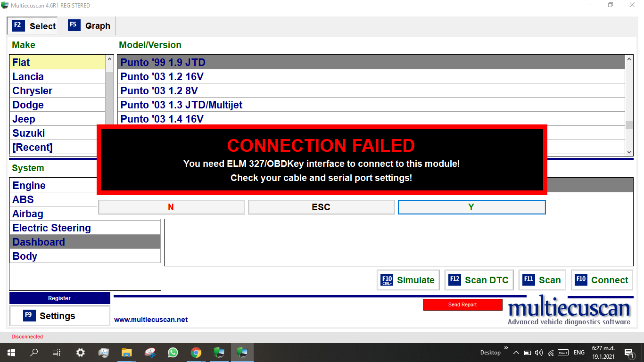
Task: Open the battery status icon
Action: [x=528, y=353]
